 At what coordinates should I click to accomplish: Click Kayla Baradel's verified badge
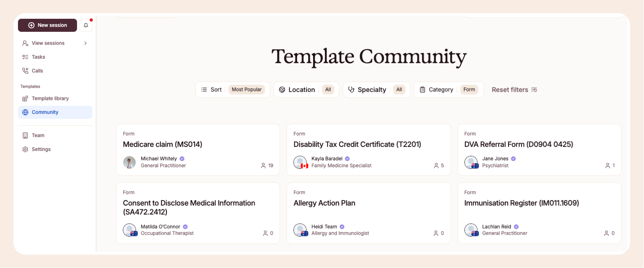tap(347, 159)
